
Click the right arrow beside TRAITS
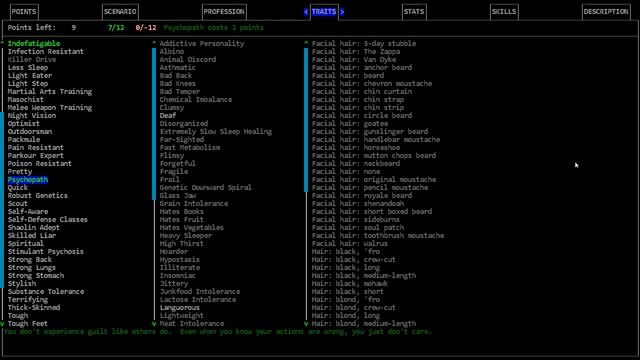click(342, 12)
